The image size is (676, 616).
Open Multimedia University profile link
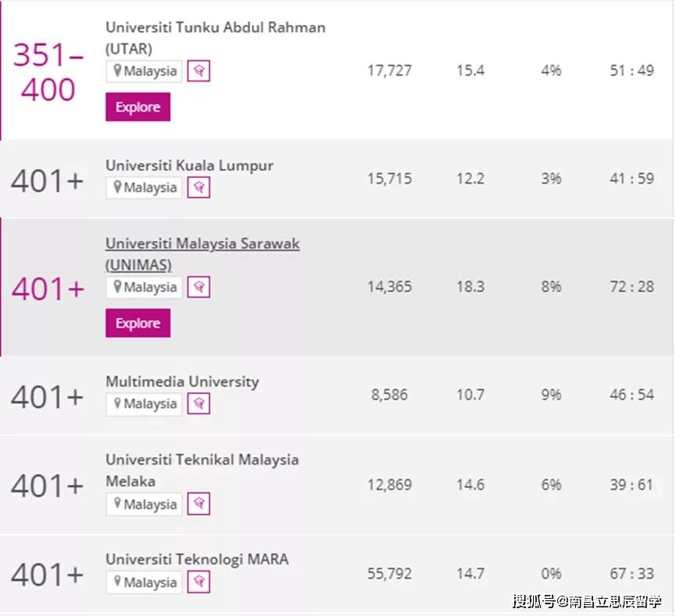[182, 382]
